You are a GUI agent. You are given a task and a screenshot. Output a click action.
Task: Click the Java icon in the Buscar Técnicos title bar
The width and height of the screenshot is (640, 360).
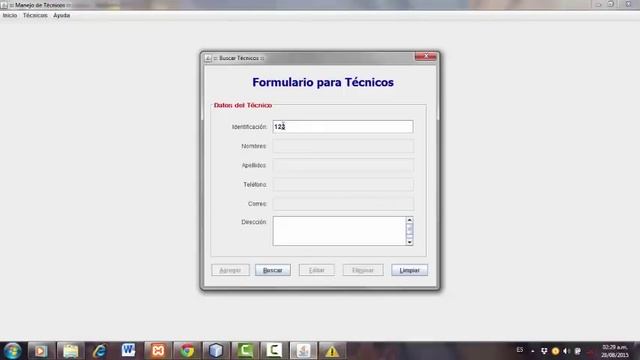coord(208,58)
